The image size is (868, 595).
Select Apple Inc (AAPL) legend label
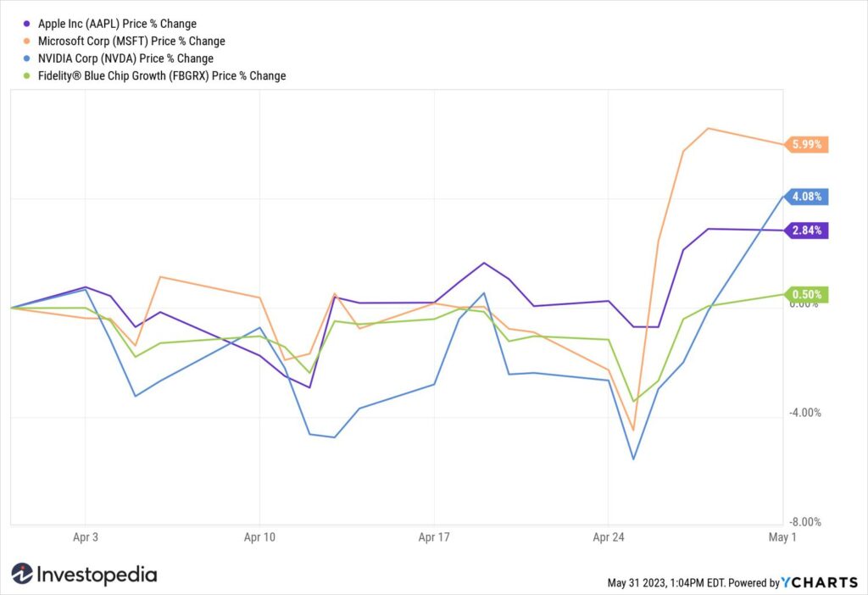point(117,24)
